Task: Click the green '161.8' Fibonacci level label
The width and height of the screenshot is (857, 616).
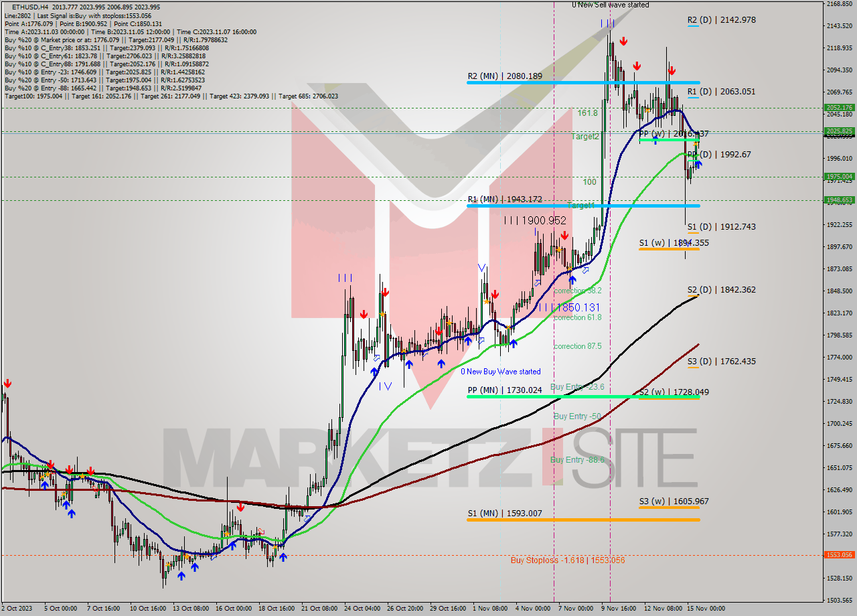Action: point(588,113)
